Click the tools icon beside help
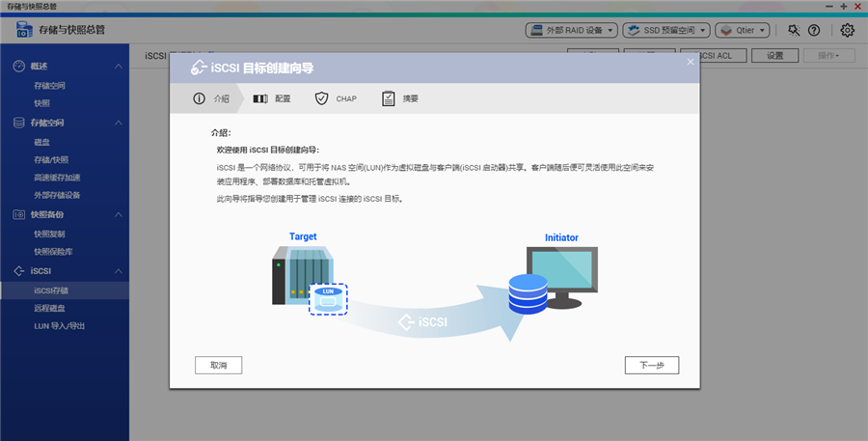 tap(794, 30)
